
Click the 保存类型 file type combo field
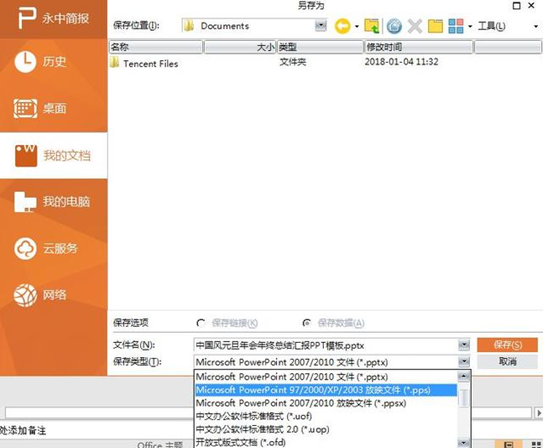(x=326, y=362)
